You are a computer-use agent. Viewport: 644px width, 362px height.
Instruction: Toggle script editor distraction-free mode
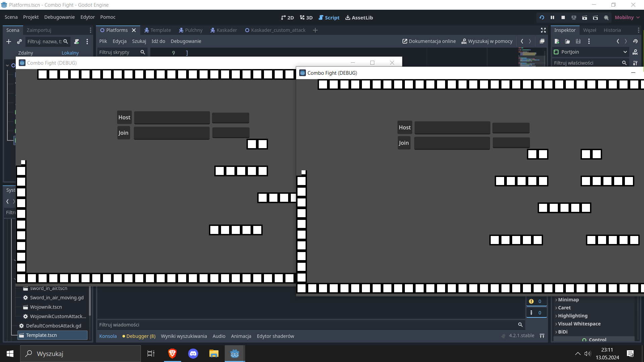[x=543, y=30]
